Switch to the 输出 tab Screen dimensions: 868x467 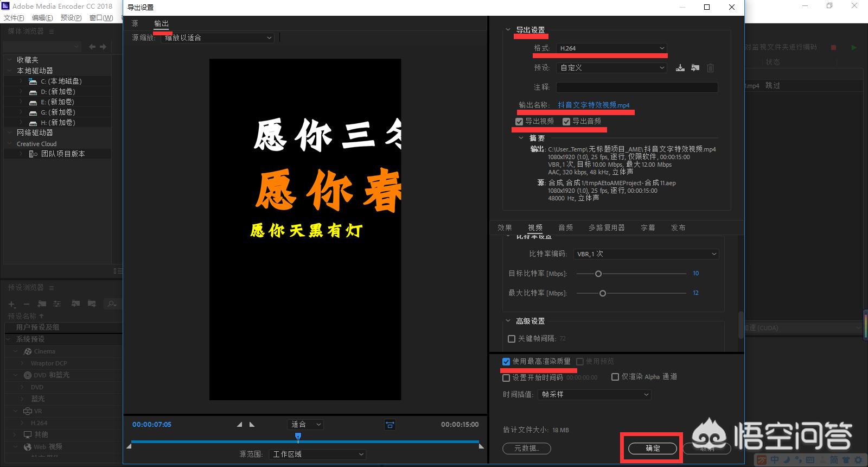(x=161, y=23)
